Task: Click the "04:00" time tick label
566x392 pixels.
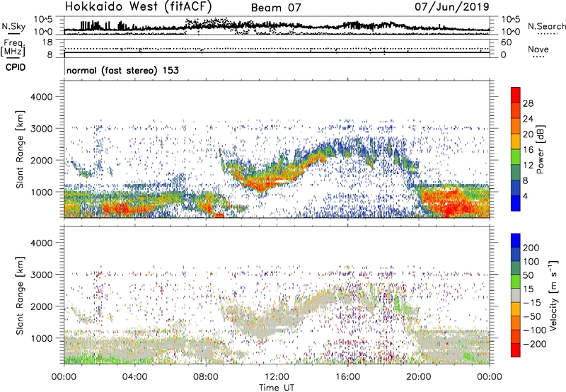Action: click(134, 377)
